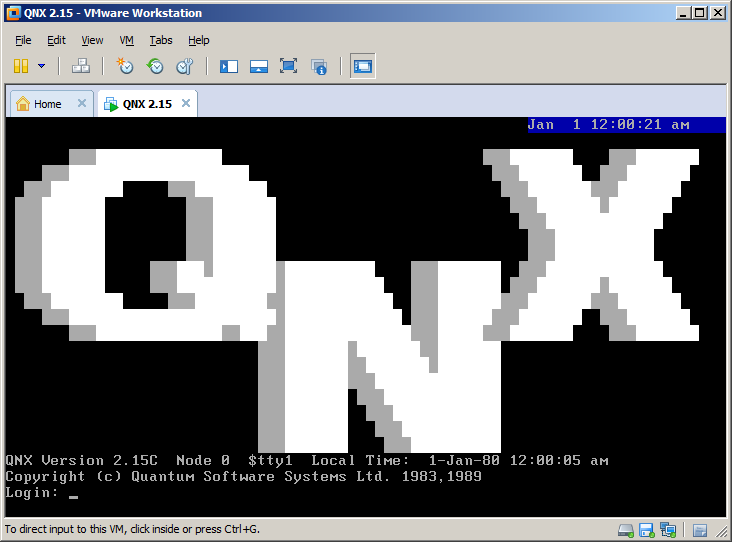Open the power options dropdown arrow
The height and width of the screenshot is (542, 732).
(x=41, y=66)
